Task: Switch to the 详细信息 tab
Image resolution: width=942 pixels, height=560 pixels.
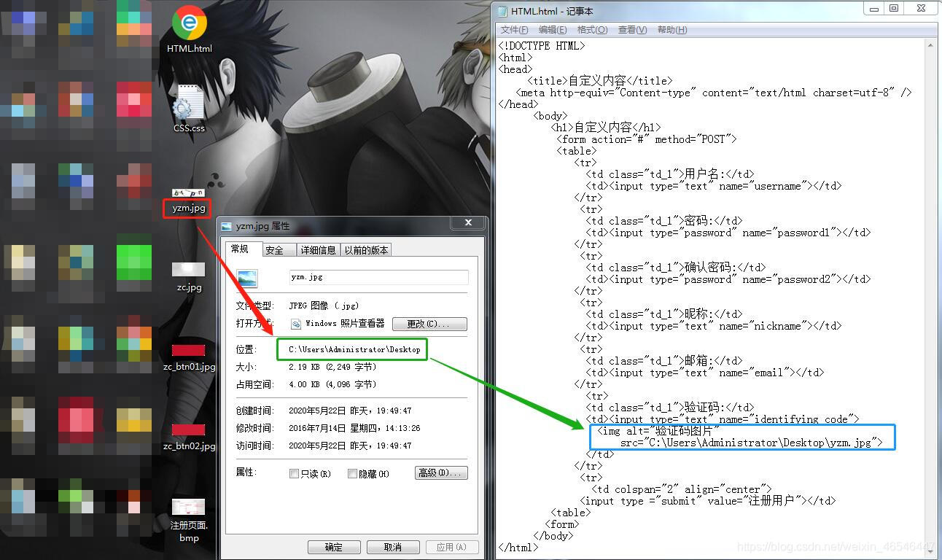Action: [319, 250]
